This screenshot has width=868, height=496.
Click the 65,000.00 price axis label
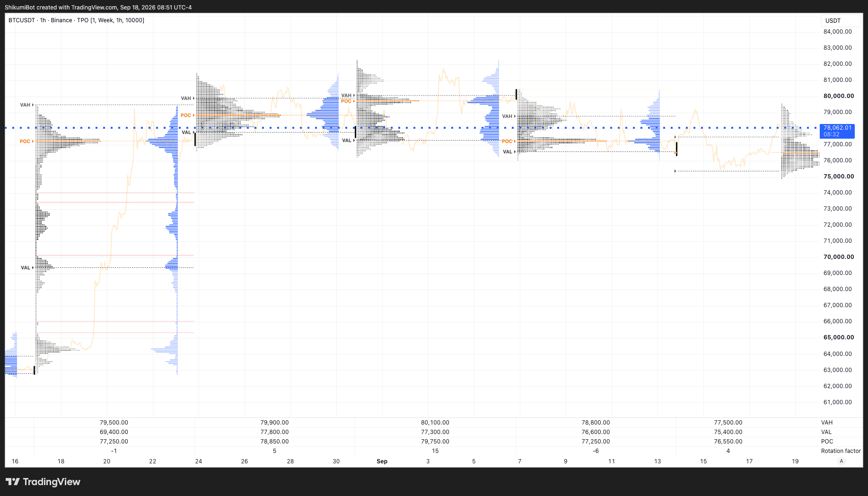tap(839, 337)
